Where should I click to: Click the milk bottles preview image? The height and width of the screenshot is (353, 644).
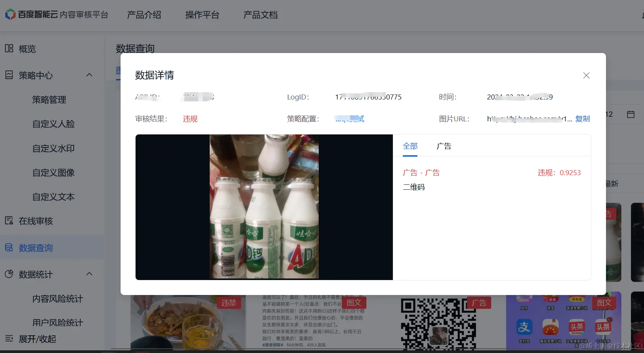(264, 207)
